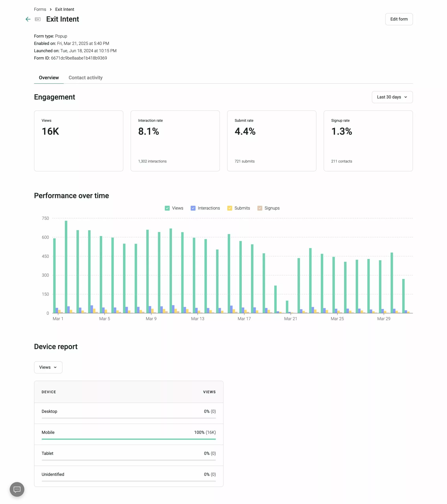Select the Overview tab

(x=49, y=77)
